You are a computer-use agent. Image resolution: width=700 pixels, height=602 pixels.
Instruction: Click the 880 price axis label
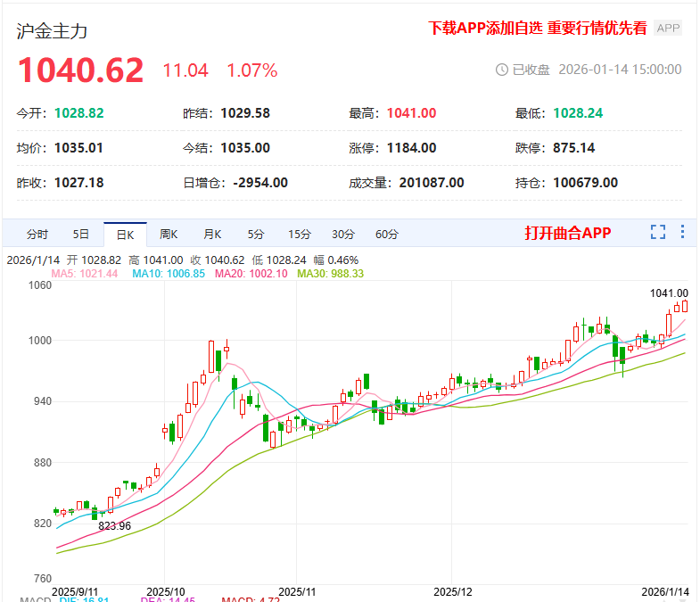(x=43, y=463)
